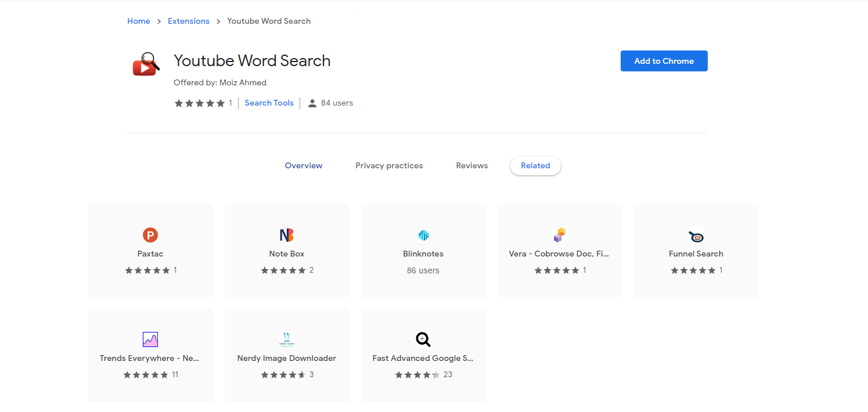Screen dimensions: 868x412
Task: Click the Fast Advanced Google Search star rating
Action: click(x=418, y=375)
